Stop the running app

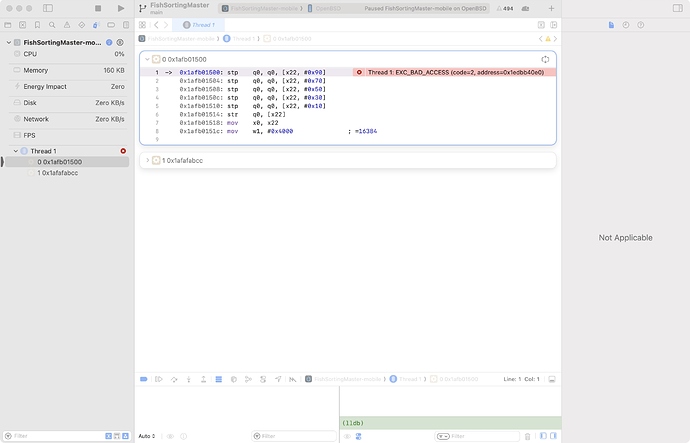[x=98, y=8]
